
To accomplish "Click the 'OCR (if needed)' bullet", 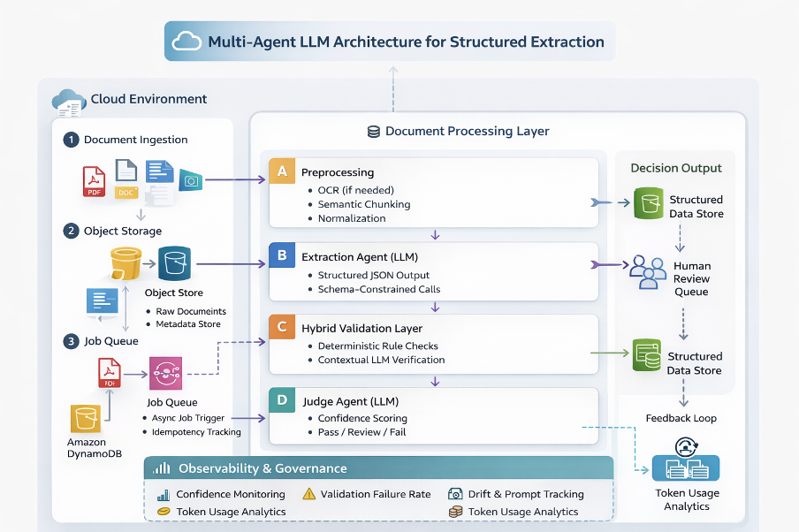I will click(x=355, y=190).
